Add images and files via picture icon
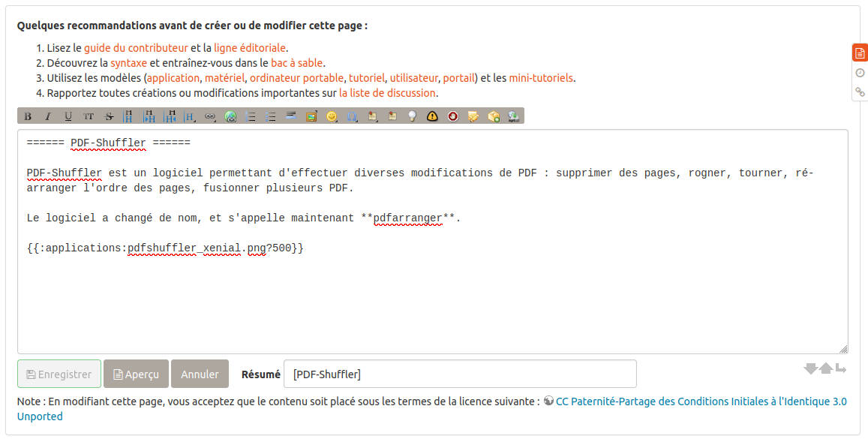Image resolution: width=868 pixels, height=445 pixels. pyautogui.click(x=311, y=116)
